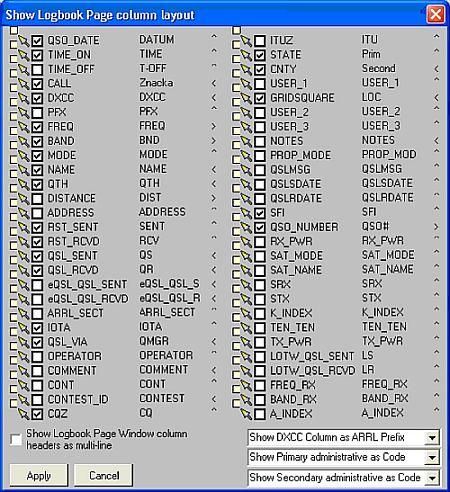Screen dimensions: 450x492
Task: Click the arrow cursor icon beside ITUZ
Action: pos(246,40)
